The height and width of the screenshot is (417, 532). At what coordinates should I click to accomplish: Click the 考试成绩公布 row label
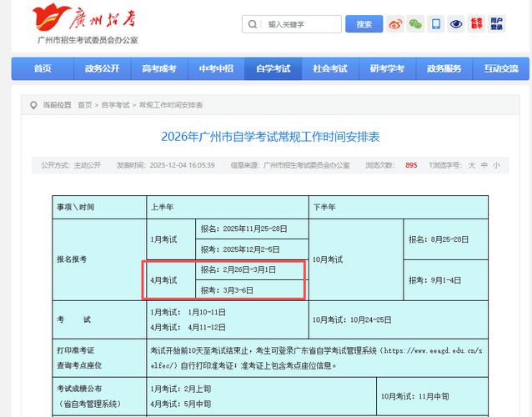tap(79, 389)
